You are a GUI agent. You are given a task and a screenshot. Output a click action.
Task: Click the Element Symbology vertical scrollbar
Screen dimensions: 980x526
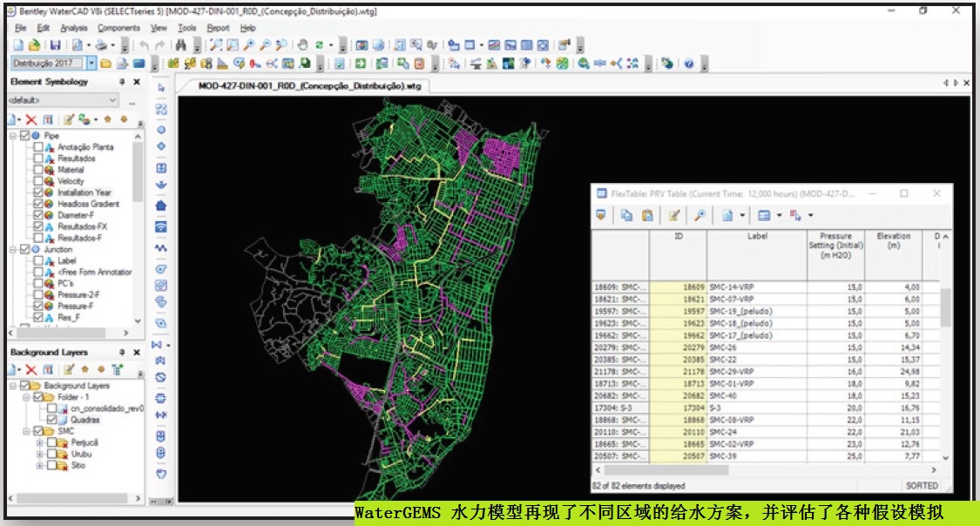138,228
